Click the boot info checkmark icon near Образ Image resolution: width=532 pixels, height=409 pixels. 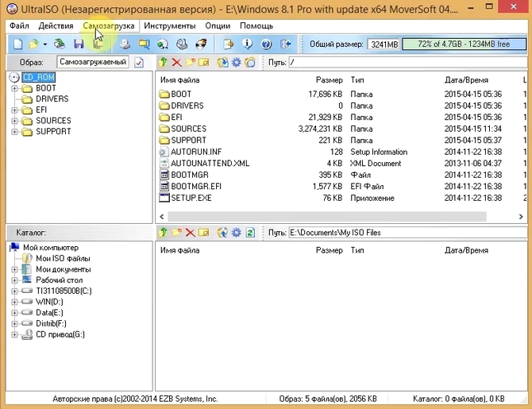pos(139,63)
